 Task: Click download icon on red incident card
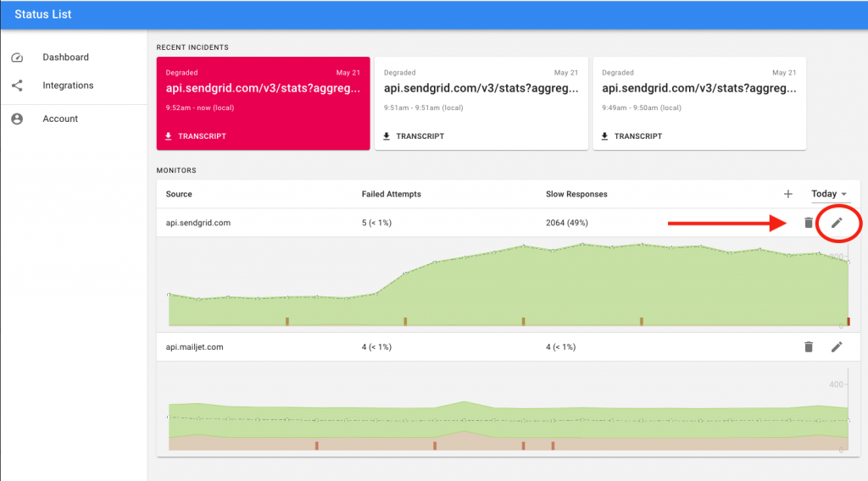(x=169, y=136)
